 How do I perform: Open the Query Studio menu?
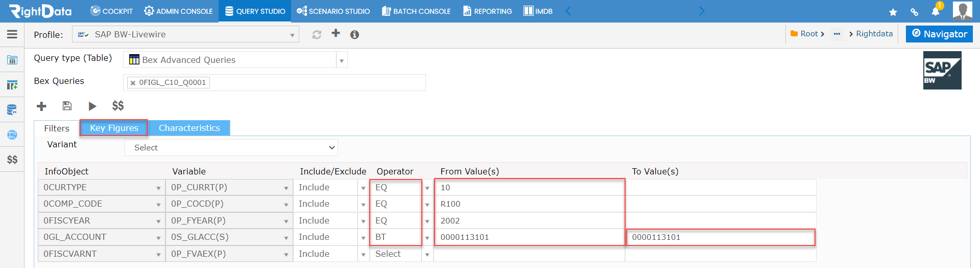pos(255,11)
